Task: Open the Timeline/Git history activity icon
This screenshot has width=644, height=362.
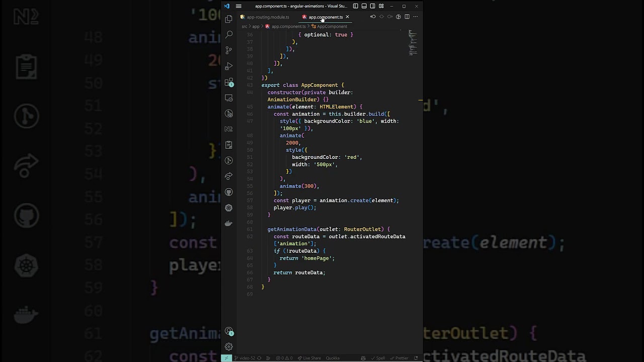Action: point(229,114)
